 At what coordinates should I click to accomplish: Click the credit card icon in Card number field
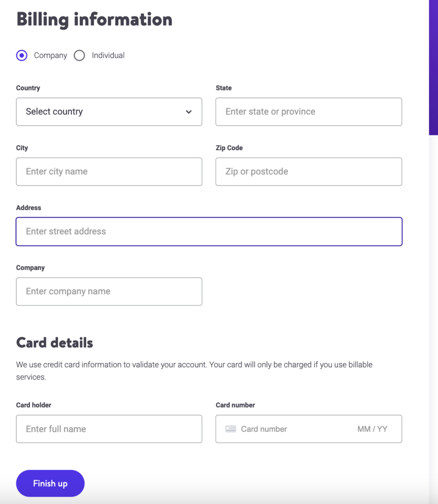231,429
